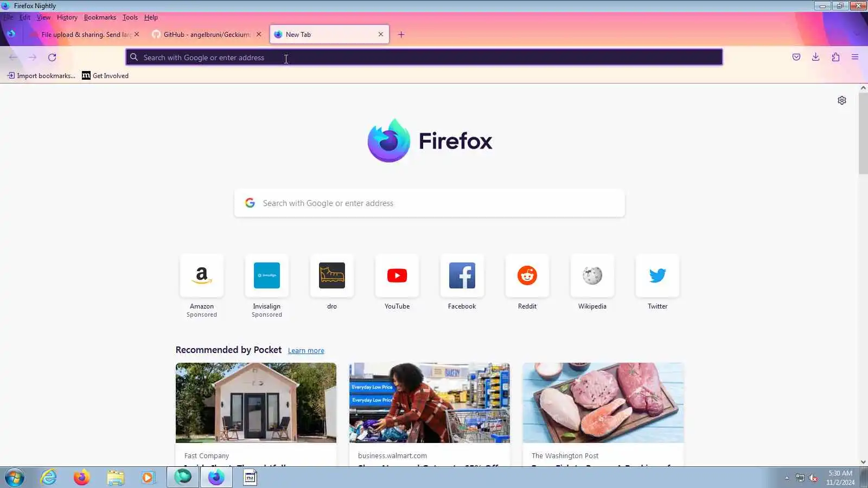Close the GitHub angelbruni/Geckium tab

pos(259,34)
